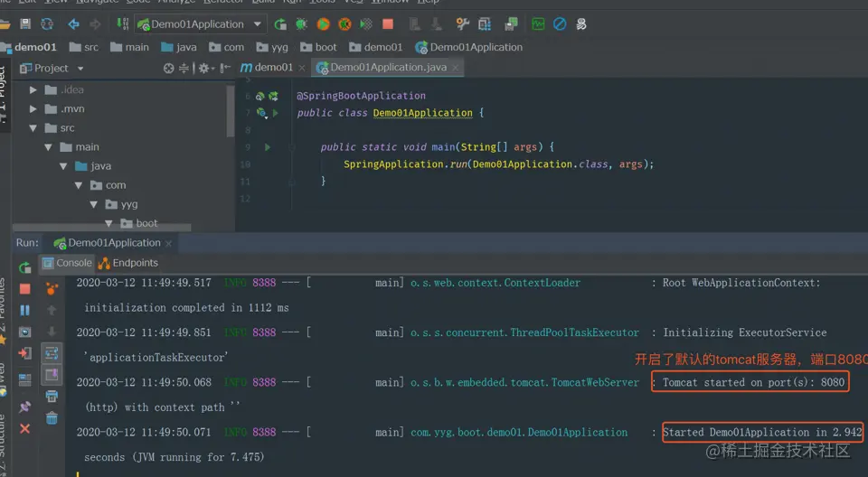Click the Project panel horizontal scrollbar
Image resolution: width=868 pixels, height=477 pixels.
[x=102, y=228]
